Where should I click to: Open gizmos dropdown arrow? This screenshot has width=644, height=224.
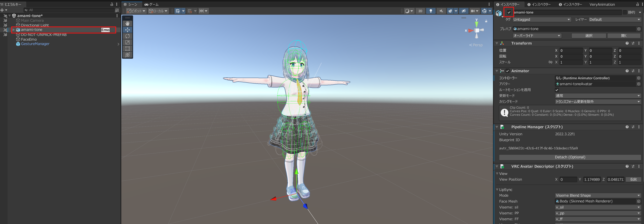(x=490, y=11)
